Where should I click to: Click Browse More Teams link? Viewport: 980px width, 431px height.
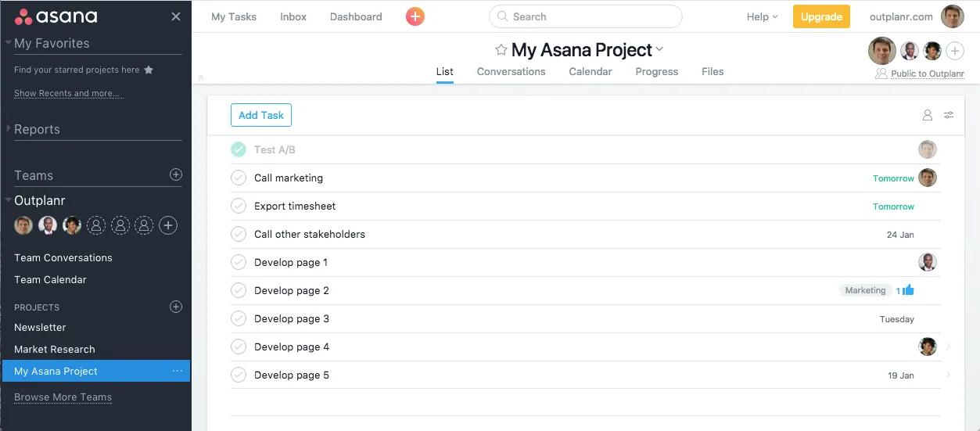click(63, 397)
